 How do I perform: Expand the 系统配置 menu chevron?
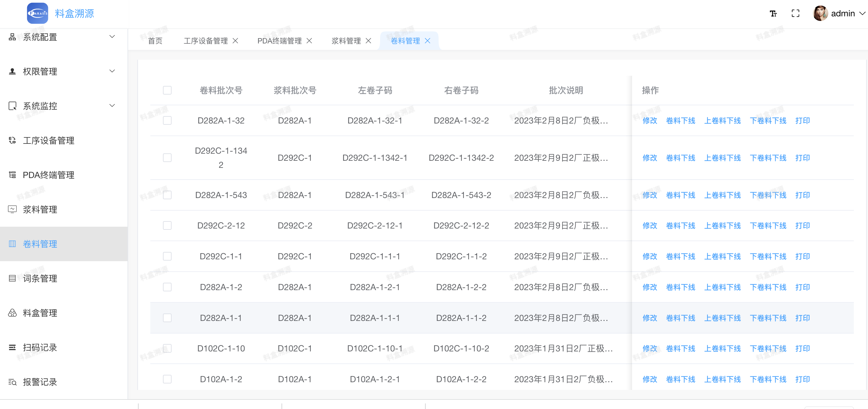[x=112, y=36]
